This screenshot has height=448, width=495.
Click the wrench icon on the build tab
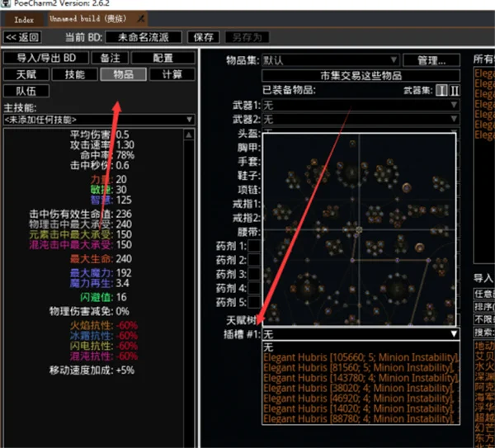tap(141, 17)
